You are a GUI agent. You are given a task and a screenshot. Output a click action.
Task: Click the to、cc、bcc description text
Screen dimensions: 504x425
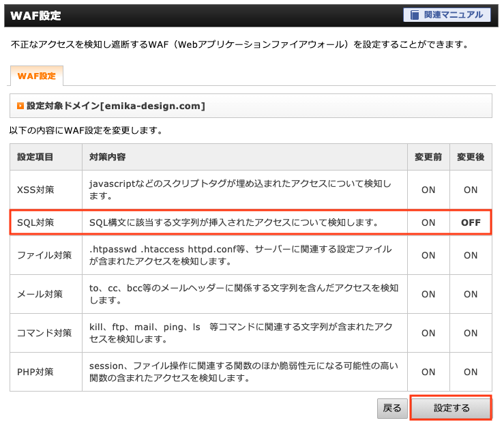243,294
